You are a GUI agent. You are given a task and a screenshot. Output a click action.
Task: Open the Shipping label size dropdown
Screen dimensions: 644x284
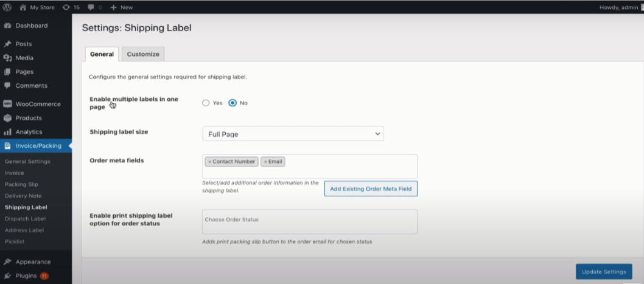[293, 133]
